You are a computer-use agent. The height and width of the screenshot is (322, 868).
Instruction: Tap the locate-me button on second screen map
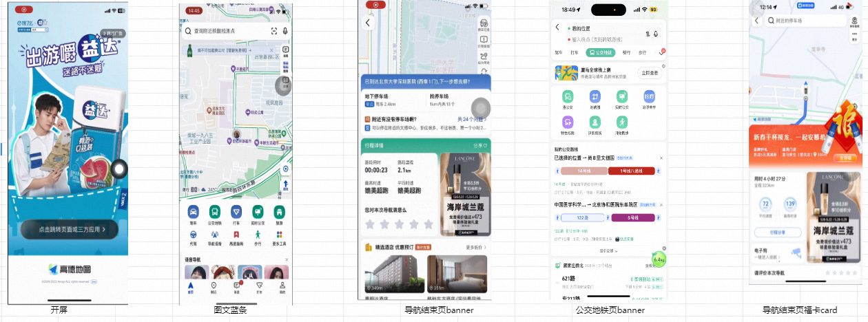click(x=285, y=169)
